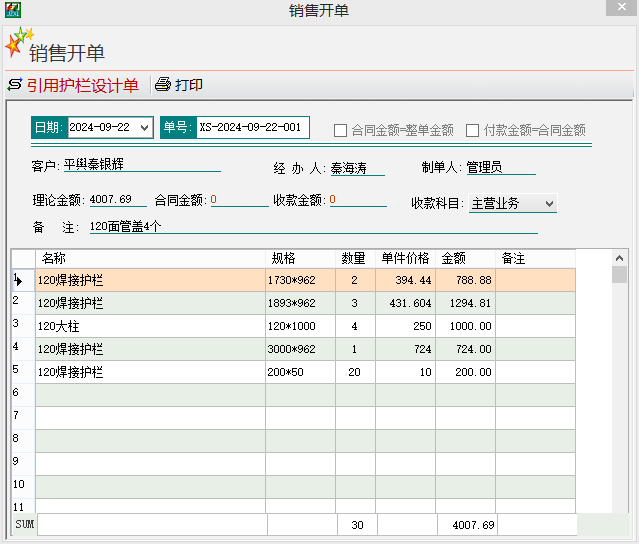Click spec cell 1893*962
Screen dimensions: 639x544
click(300, 303)
